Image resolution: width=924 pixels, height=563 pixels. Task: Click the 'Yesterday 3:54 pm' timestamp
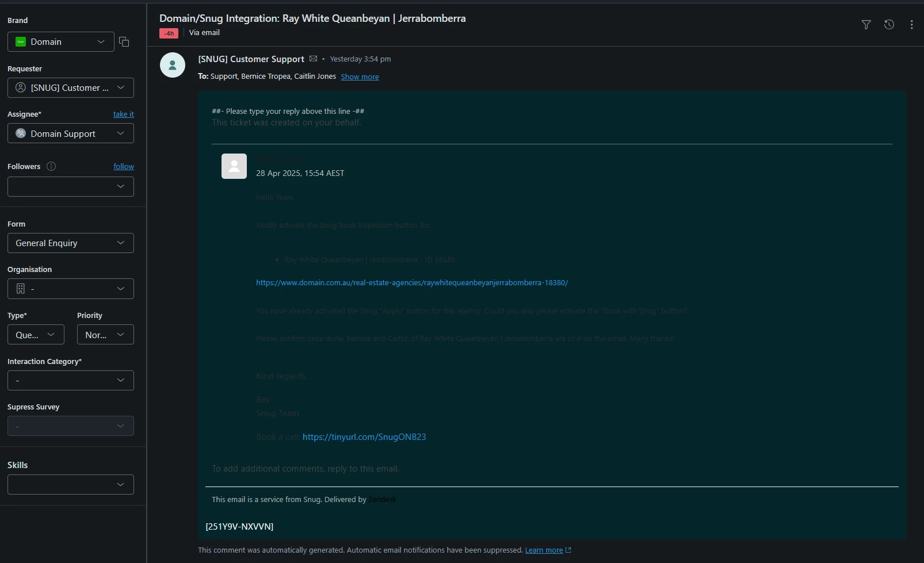click(360, 59)
